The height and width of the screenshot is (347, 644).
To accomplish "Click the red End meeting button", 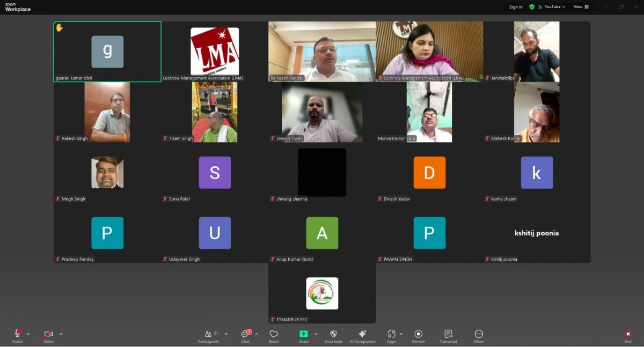I will (628, 335).
